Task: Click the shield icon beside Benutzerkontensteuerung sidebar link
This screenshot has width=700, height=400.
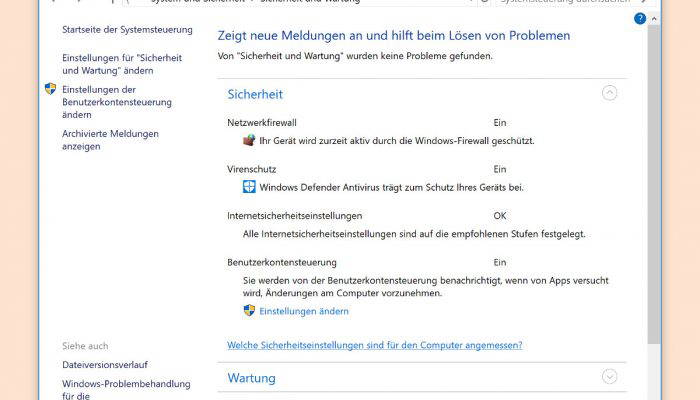Action: tap(50, 89)
